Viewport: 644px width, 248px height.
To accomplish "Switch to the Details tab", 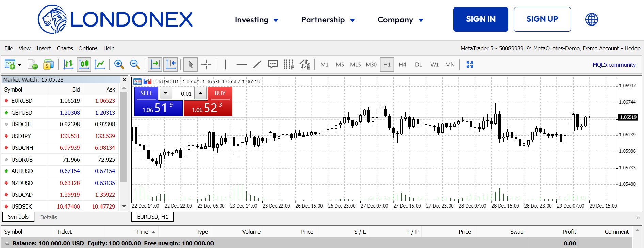I will point(48,217).
